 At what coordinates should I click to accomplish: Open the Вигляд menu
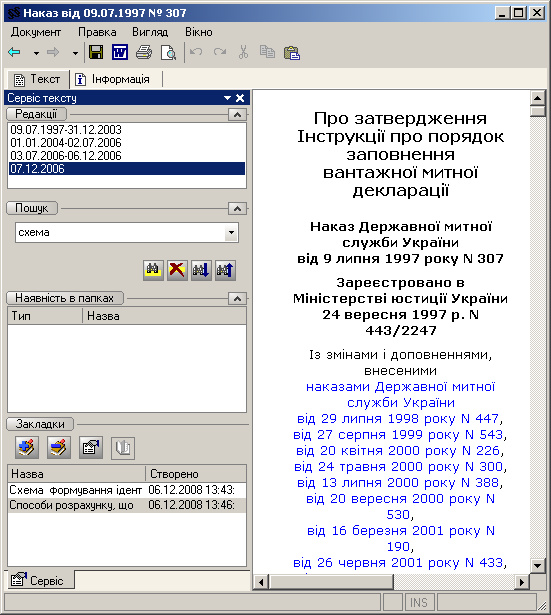[150, 32]
